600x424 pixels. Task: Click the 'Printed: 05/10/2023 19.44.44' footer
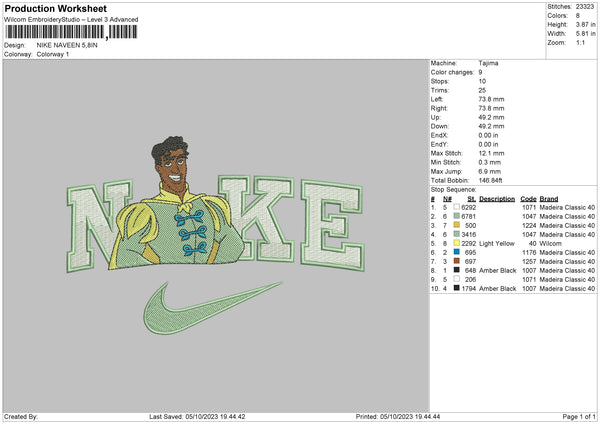(x=398, y=416)
